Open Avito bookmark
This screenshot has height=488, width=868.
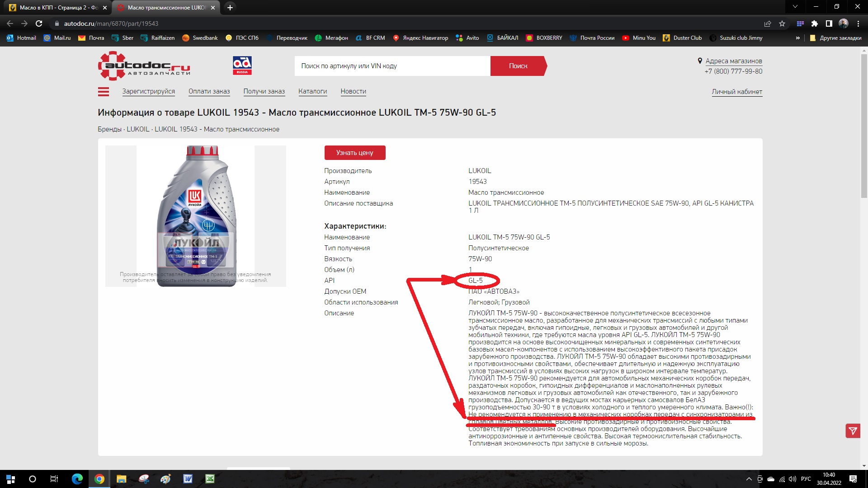point(467,38)
